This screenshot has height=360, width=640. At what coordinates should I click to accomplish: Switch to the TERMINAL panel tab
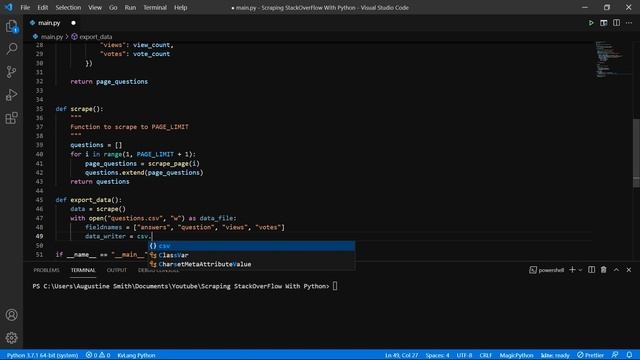pos(83,270)
